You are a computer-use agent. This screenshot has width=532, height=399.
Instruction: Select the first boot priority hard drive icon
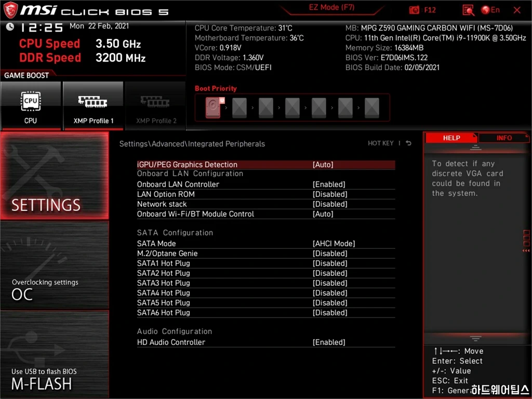pyautogui.click(x=214, y=108)
